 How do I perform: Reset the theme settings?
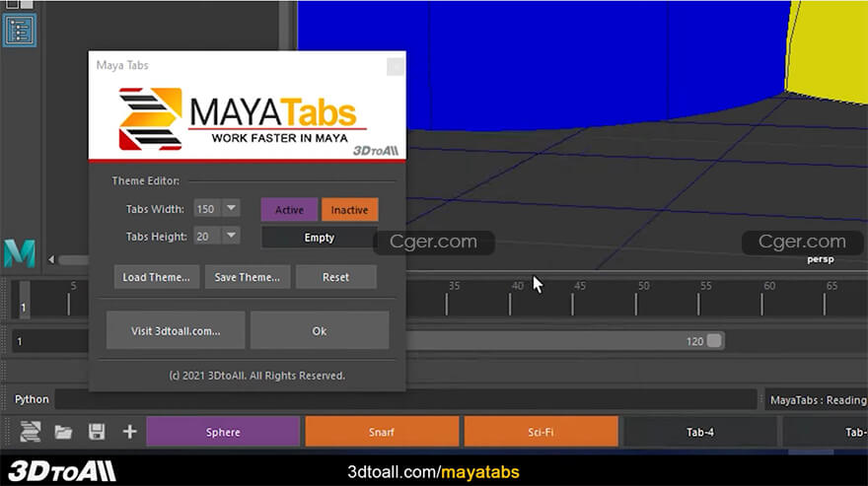[x=336, y=277]
